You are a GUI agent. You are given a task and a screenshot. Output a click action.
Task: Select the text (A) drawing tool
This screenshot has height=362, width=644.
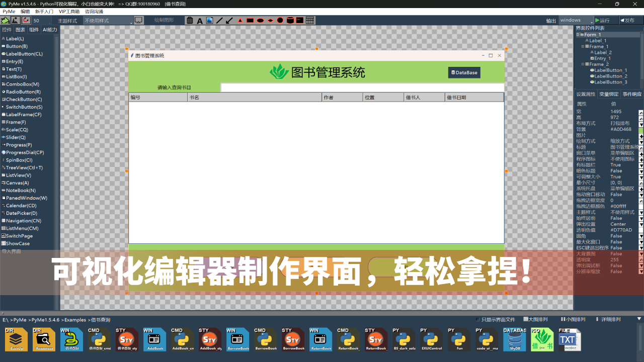(200, 20)
